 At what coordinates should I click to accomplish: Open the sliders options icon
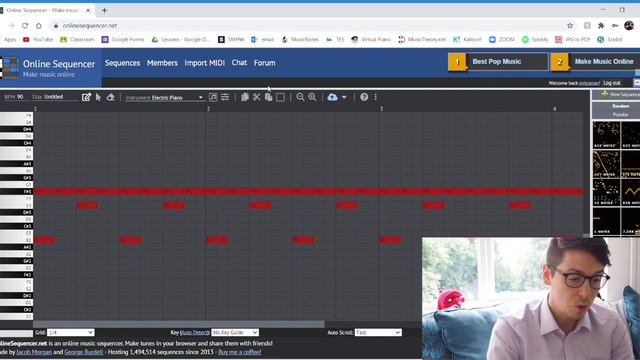[225, 97]
